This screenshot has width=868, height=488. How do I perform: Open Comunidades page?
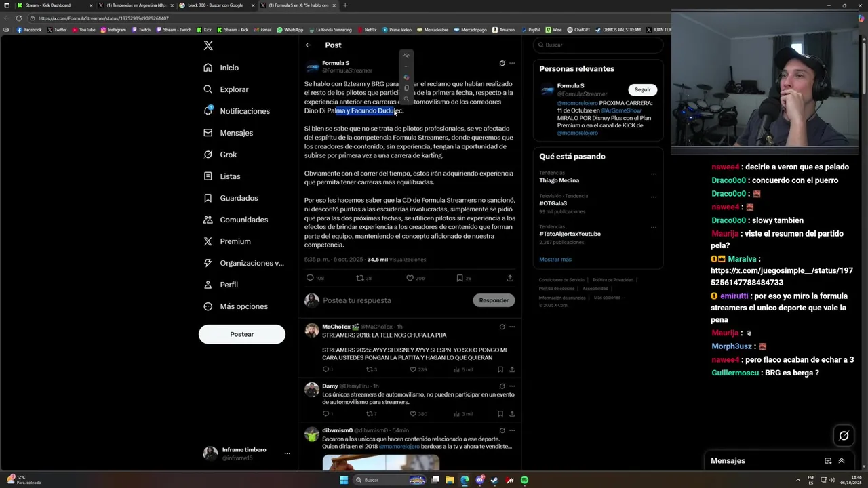[x=235, y=220]
